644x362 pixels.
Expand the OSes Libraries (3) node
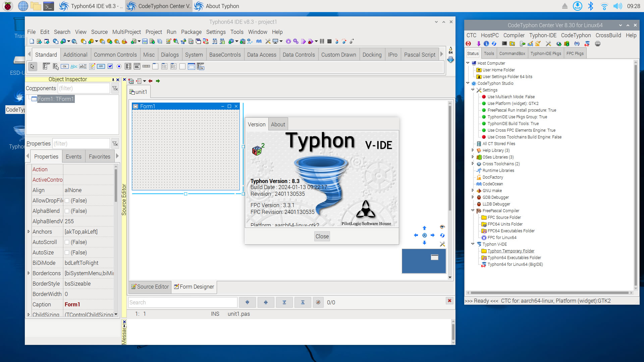pos(473,157)
